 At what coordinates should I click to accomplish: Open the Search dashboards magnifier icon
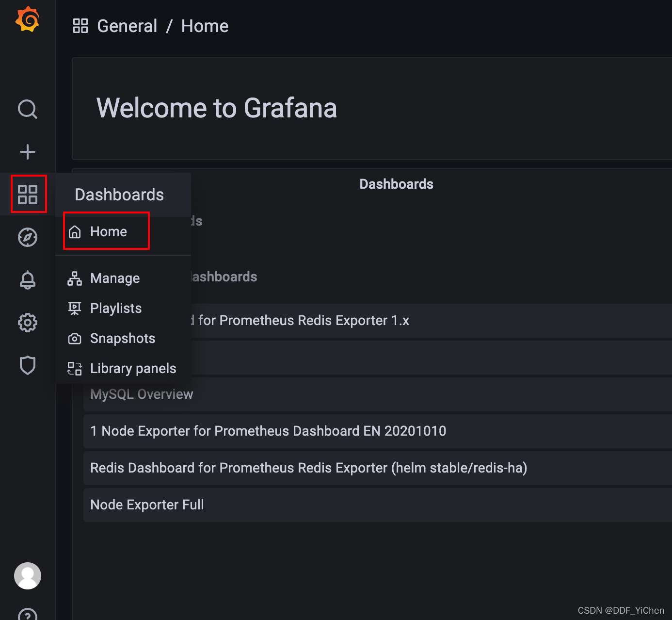28,109
